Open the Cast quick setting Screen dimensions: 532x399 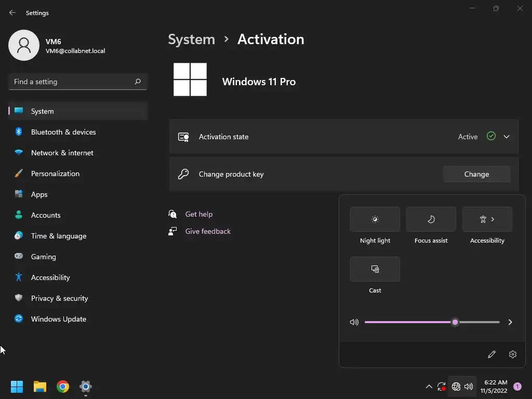[x=375, y=269]
